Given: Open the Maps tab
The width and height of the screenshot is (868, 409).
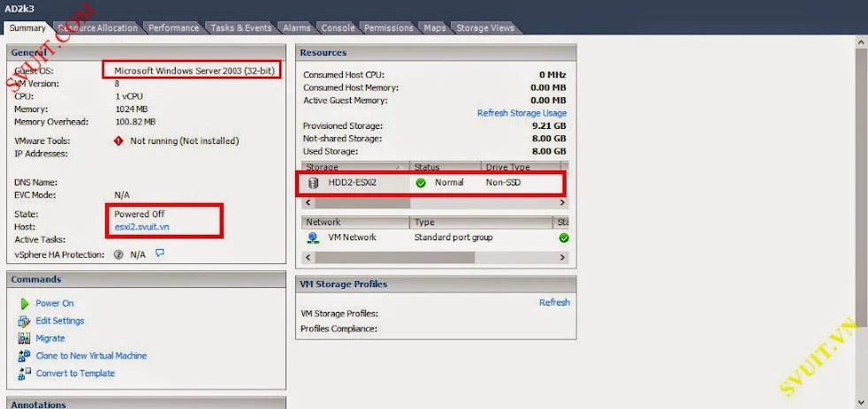Looking at the screenshot, I should [435, 27].
